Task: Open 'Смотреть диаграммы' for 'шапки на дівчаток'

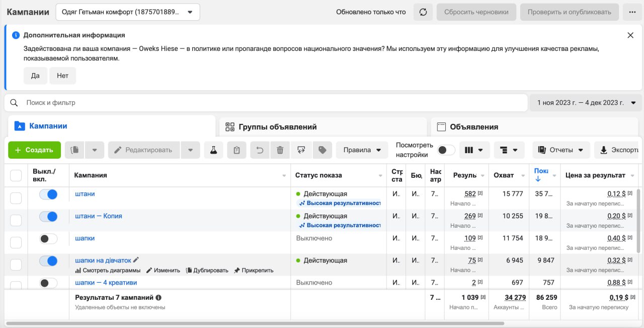Action: pyautogui.click(x=108, y=271)
